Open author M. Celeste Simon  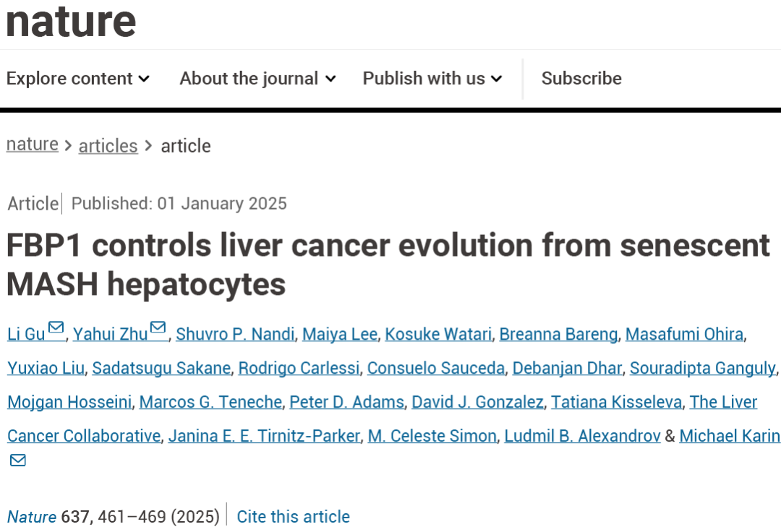point(432,435)
